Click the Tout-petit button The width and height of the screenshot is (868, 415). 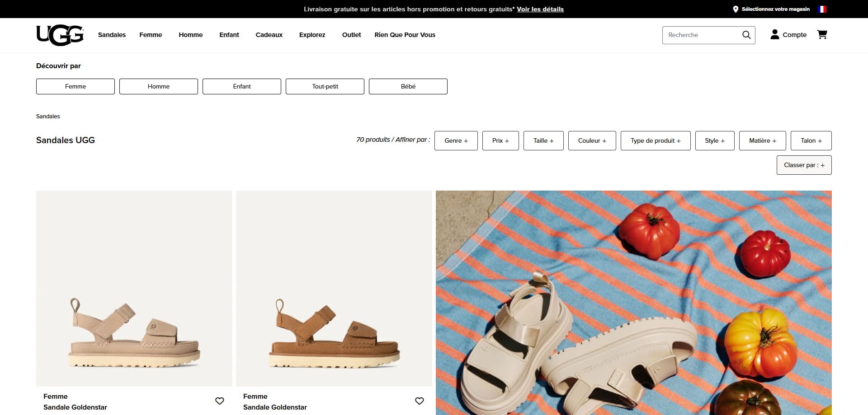coord(325,86)
